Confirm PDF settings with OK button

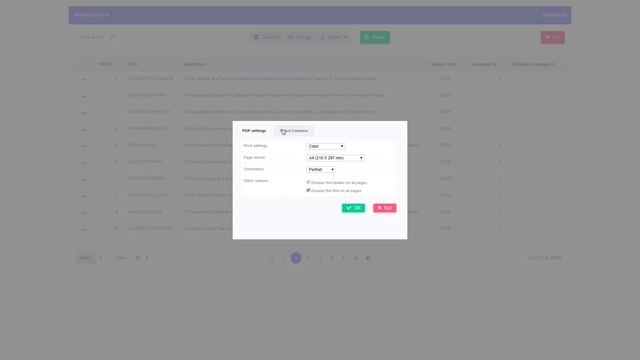(353, 208)
